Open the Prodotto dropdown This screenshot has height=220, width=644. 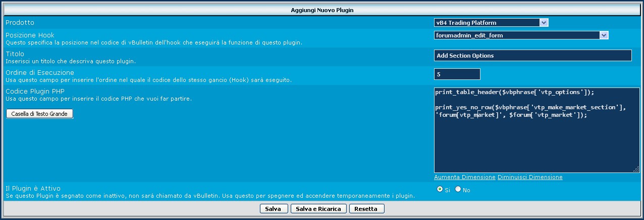tap(491, 23)
